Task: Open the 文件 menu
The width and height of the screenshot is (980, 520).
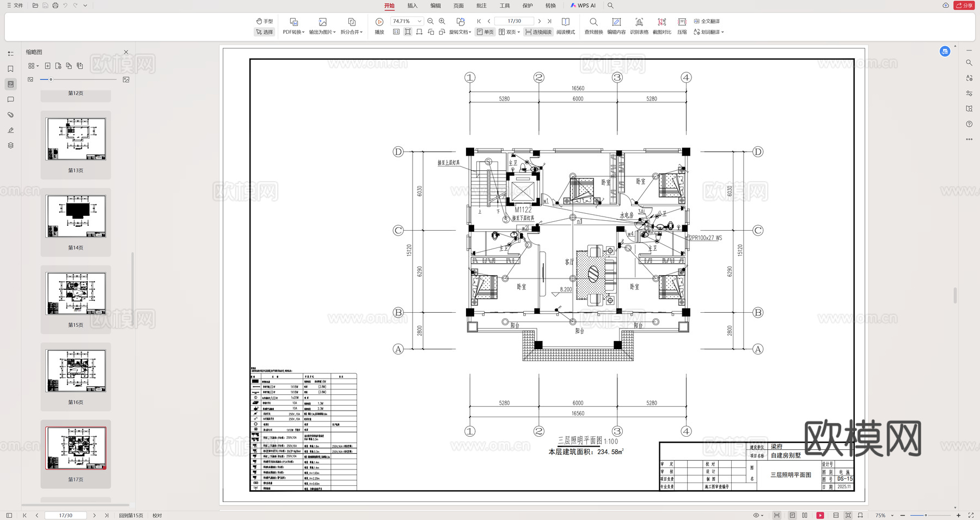Action: pos(15,5)
